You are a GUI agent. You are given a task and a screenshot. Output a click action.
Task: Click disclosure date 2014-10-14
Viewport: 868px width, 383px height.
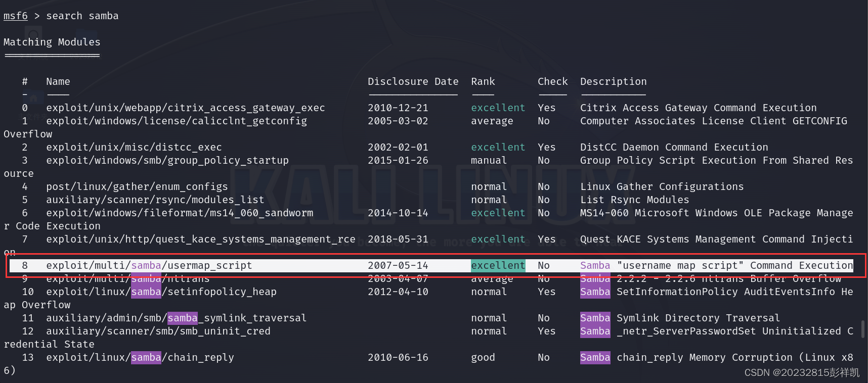tap(398, 213)
